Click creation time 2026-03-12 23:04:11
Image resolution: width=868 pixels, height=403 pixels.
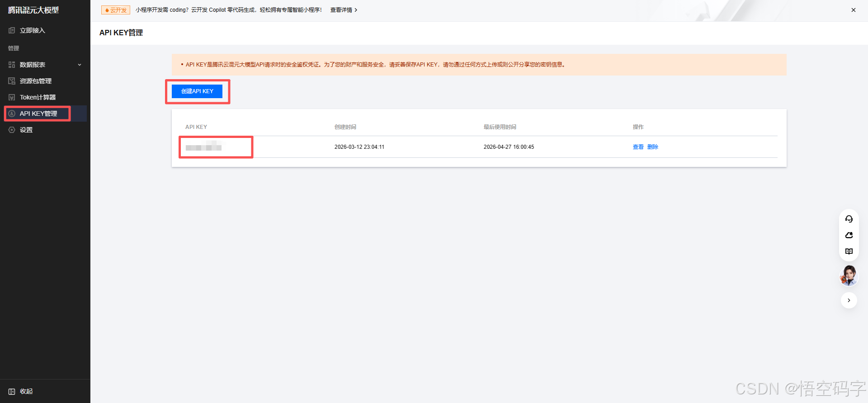359,147
